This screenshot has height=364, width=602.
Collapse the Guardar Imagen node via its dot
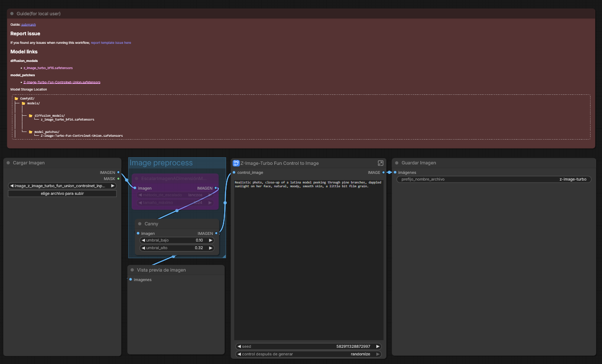pyautogui.click(x=396, y=163)
